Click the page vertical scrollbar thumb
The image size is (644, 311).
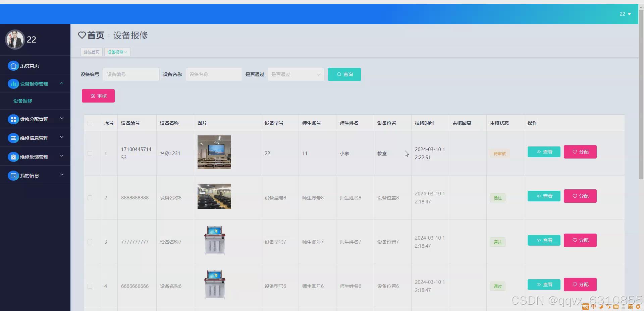(x=641, y=95)
